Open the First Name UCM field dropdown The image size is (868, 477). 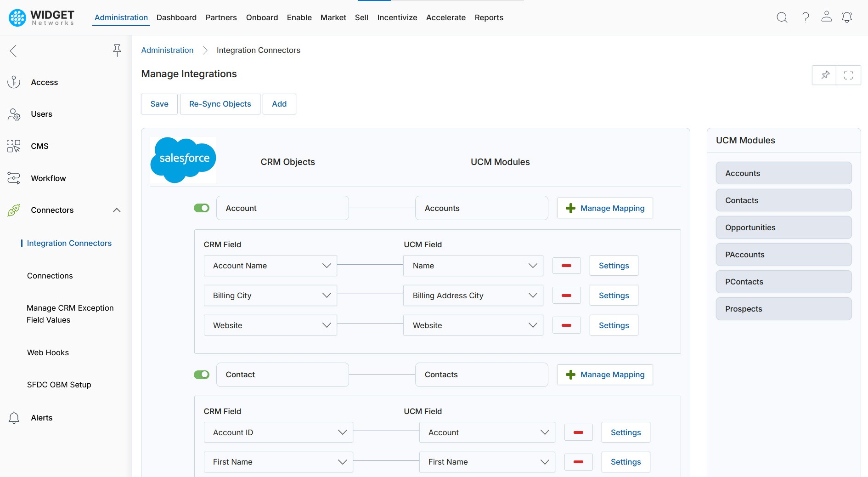[x=487, y=462]
